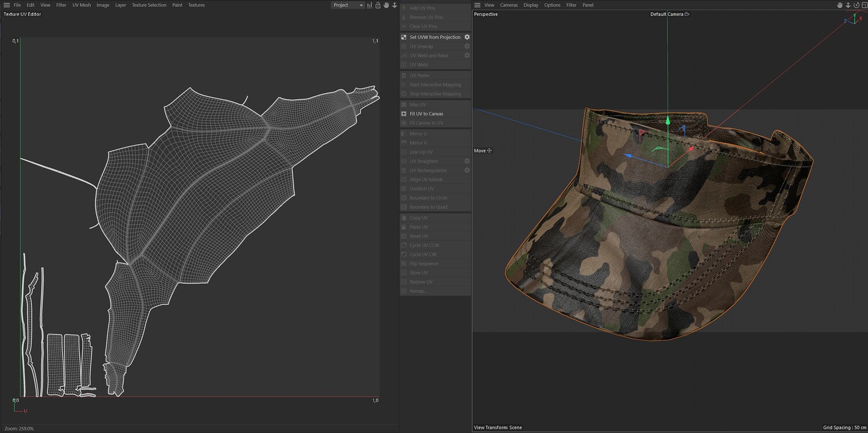Open the UV Rectangularize gear settings
The width and height of the screenshot is (868, 433).
point(467,170)
